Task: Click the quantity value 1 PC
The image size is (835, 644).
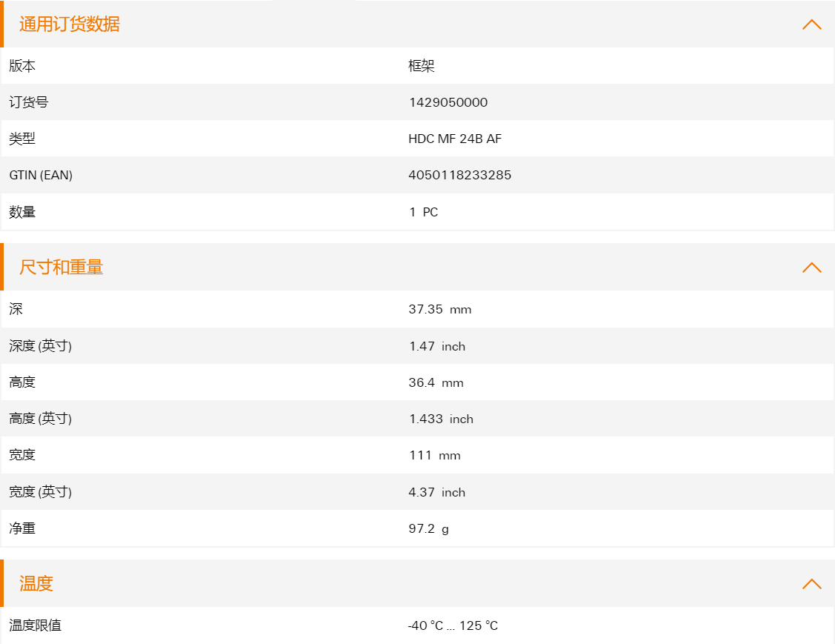Action: click(x=423, y=212)
